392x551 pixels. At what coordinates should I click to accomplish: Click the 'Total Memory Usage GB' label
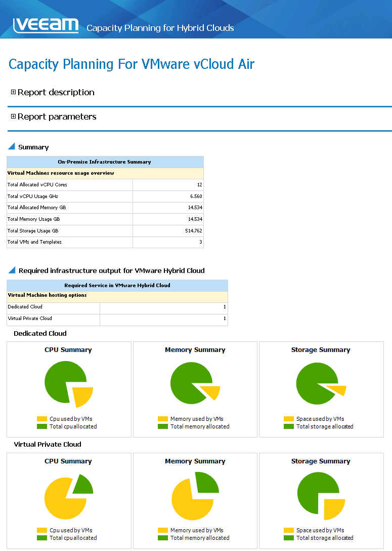pos(34,219)
